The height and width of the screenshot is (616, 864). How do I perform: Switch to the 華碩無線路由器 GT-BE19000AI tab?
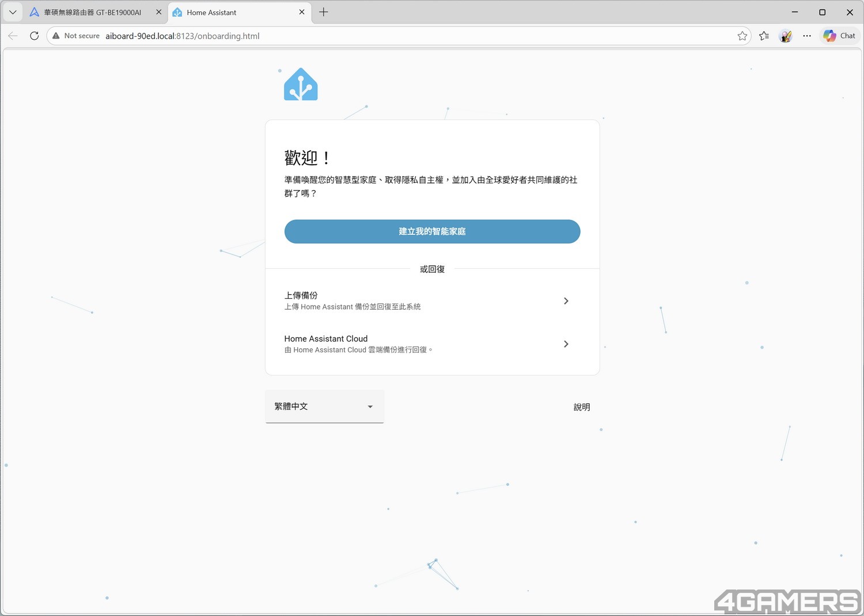pyautogui.click(x=92, y=12)
